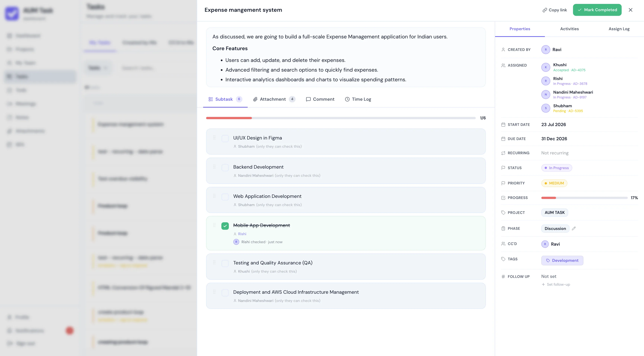Click the due date value 31 Dec 2026
Viewport: 644px width, 356px height.
pyautogui.click(x=554, y=139)
